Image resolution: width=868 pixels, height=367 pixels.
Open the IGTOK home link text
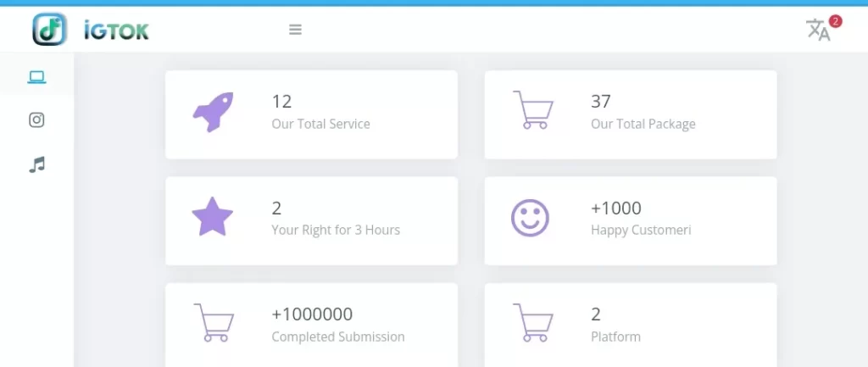click(x=116, y=31)
